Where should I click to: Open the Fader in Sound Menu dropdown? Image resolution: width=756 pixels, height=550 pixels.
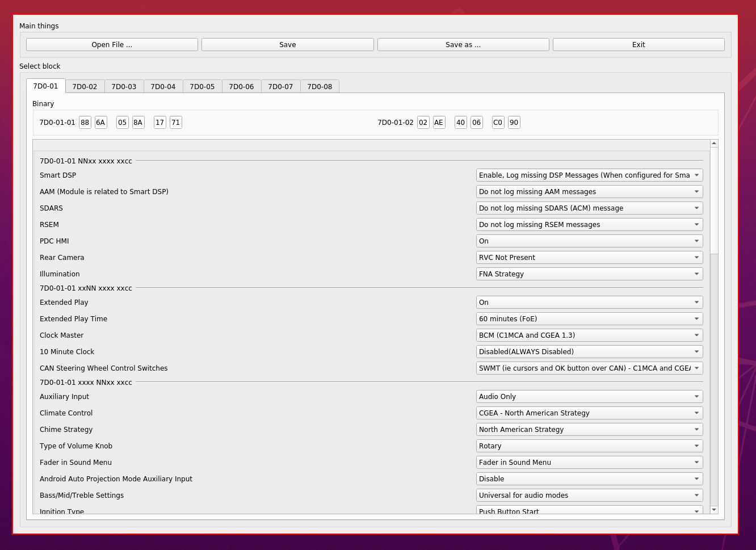[589, 463]
